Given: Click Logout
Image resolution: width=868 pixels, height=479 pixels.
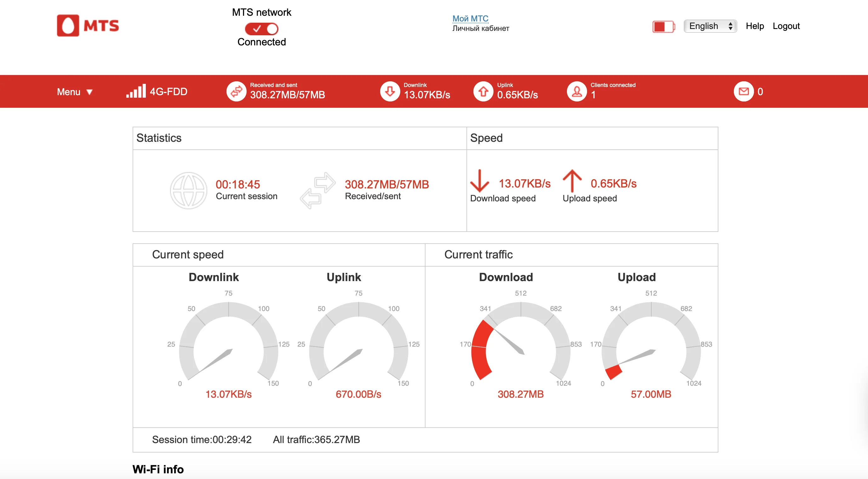Looking at the screenshot, I should coord(786,26).
